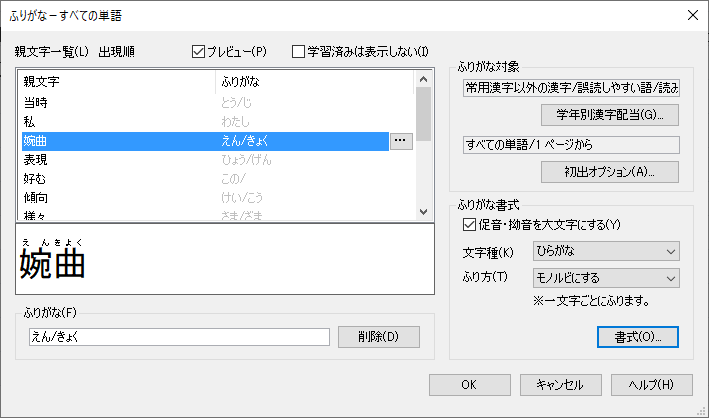Toggle the プレビュー(P) checkbox
This screenshot has width=709, height=418.
tap(198, 51)
